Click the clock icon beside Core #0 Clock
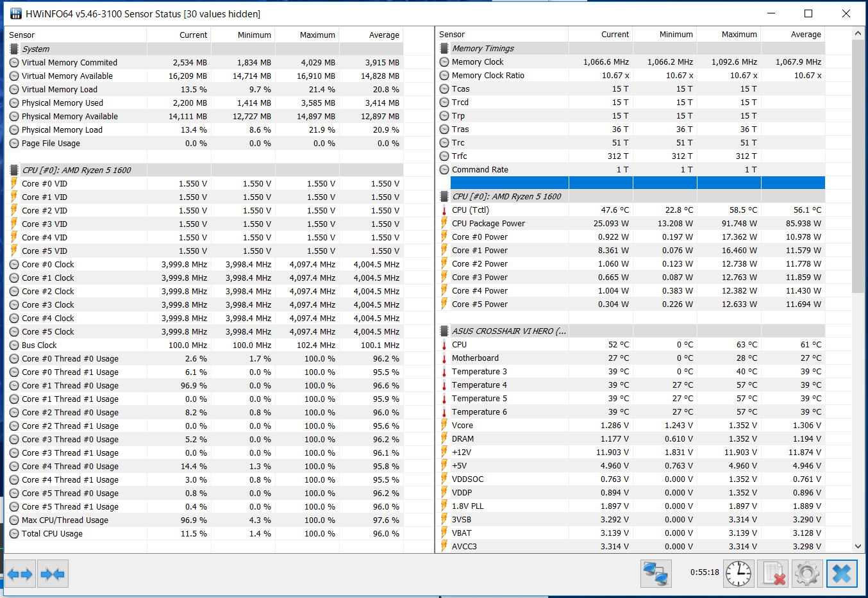The image size is (868, 598). [14, 264]
